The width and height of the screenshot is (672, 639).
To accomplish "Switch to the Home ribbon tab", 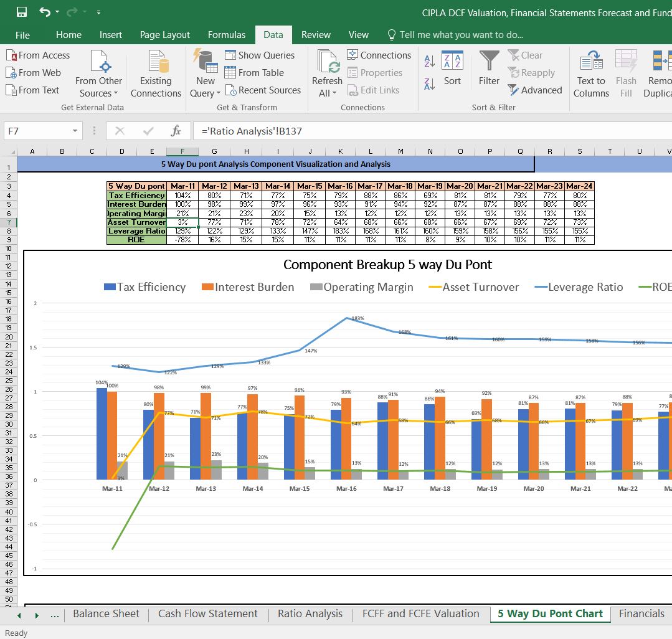I will click(69, 35).
